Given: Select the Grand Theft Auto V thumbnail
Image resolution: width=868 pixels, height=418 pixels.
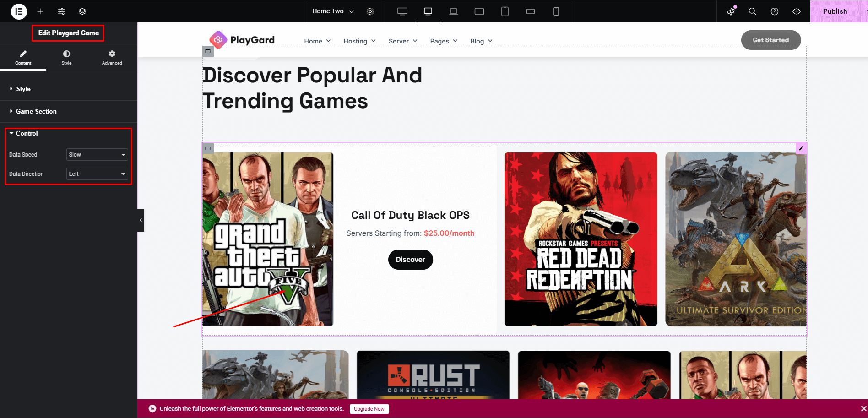Looking at the screenshot, I should tap(268, 239).
